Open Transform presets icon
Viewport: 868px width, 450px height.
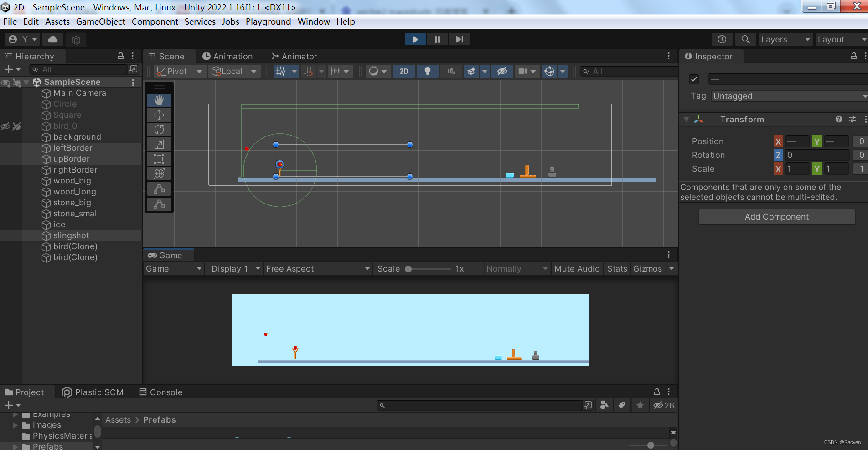click(852, 120)
